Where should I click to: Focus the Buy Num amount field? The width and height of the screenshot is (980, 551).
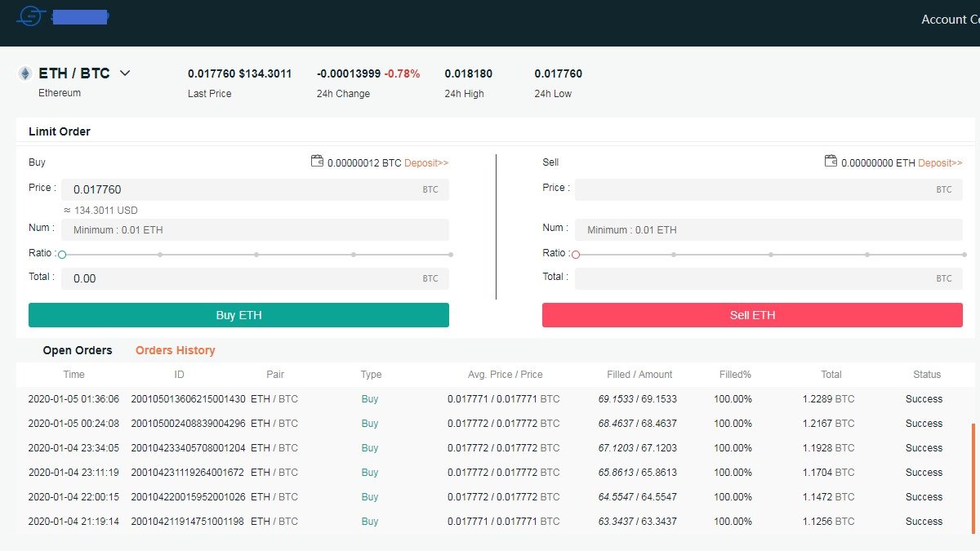click(255, 230)
